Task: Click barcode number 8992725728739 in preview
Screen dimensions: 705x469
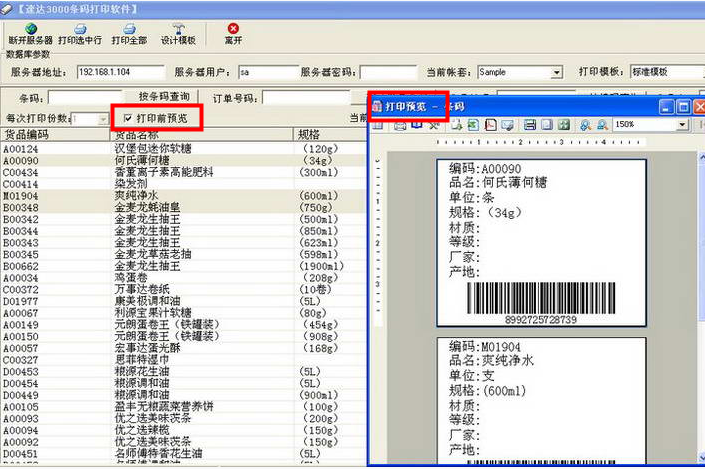Action: point(540,320)
